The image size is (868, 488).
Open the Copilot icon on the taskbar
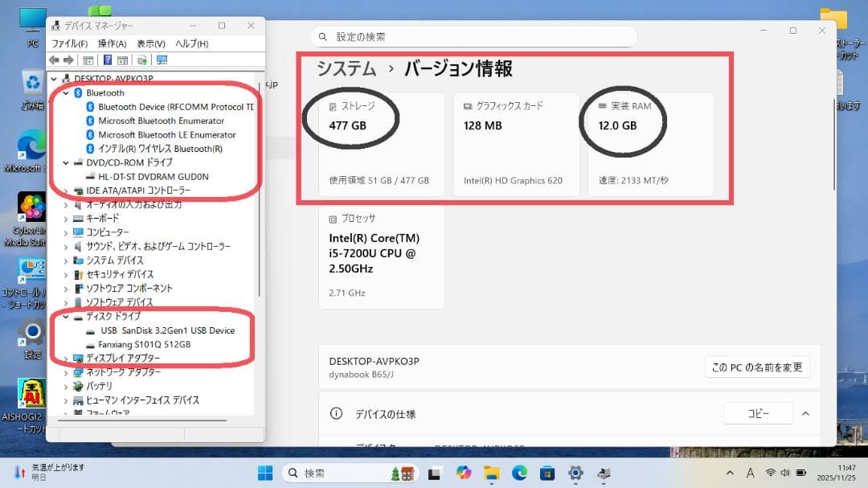pos(463,473)
